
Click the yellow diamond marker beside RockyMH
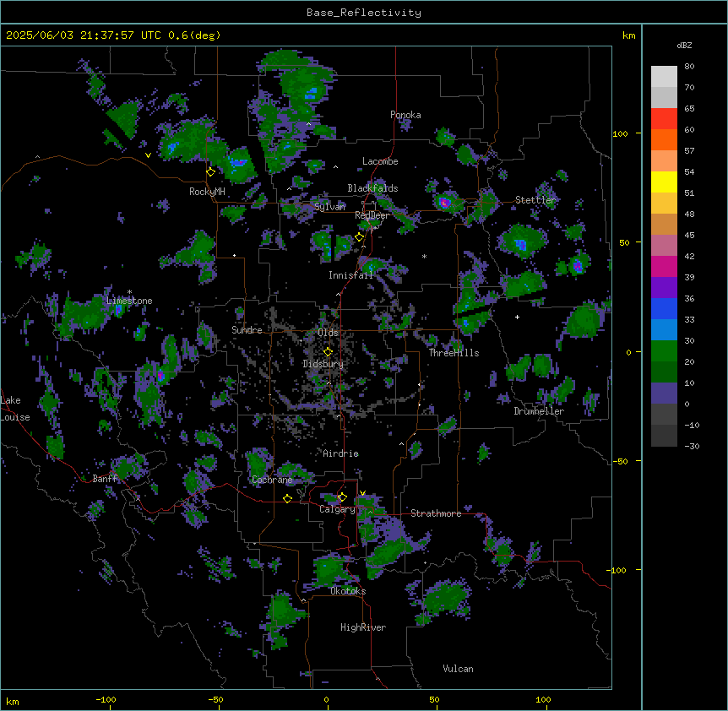click(211, 171)
